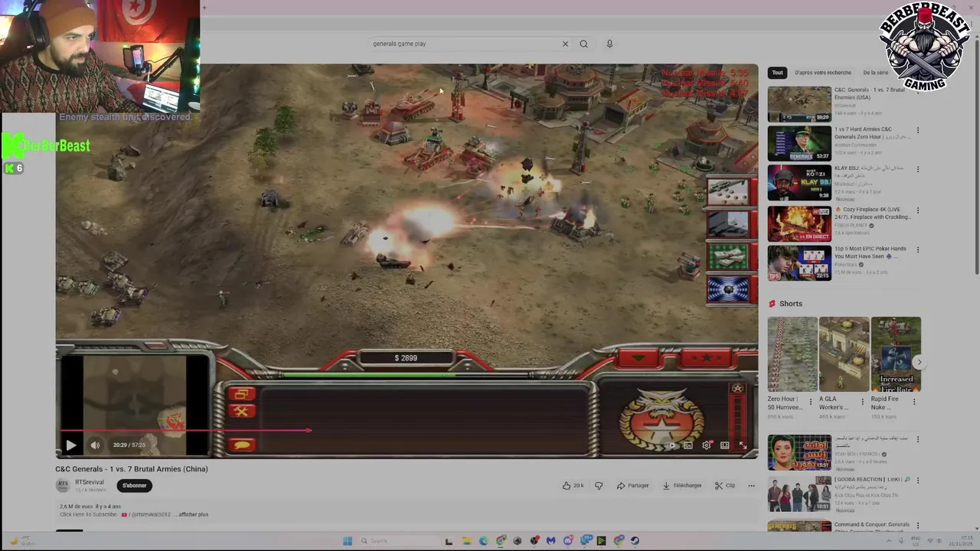980x551 pixels.
Task: Click the search magnifier button
Action: coord(583,44)
